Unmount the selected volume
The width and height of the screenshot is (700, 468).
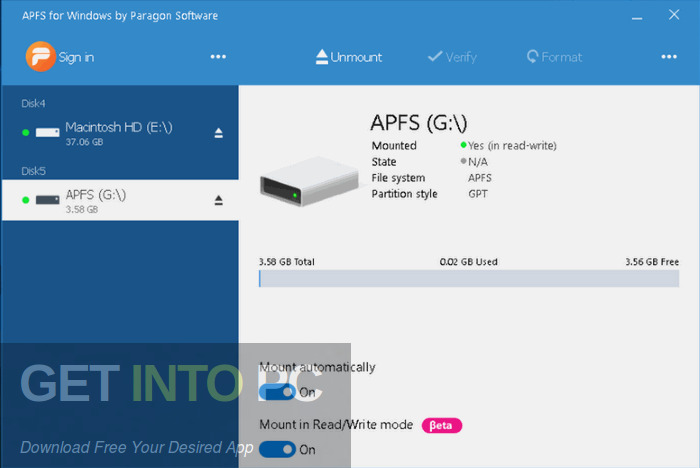pyautogui.click(x=349, y=57)
